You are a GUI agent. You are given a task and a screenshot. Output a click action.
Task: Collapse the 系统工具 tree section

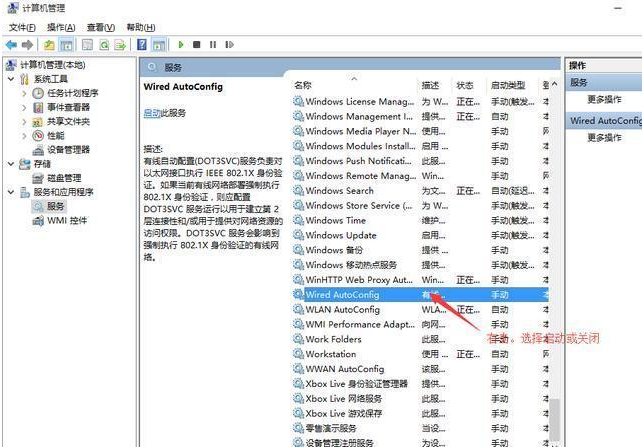pos(11,79)
